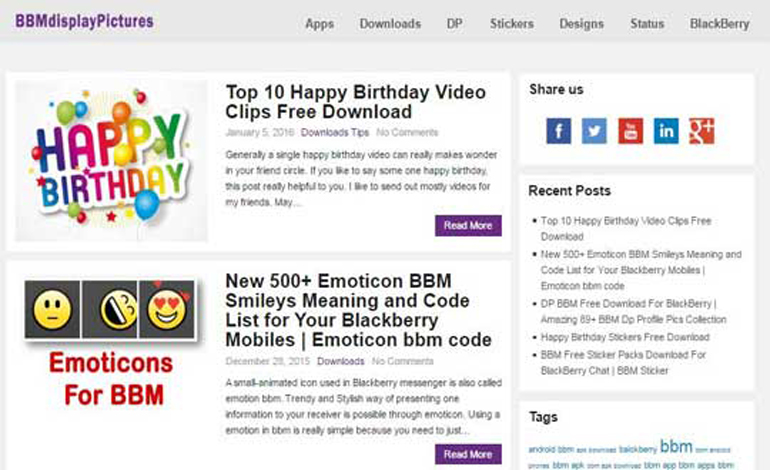Click the December 28, 2015 post date

click(x=268, y=361)
